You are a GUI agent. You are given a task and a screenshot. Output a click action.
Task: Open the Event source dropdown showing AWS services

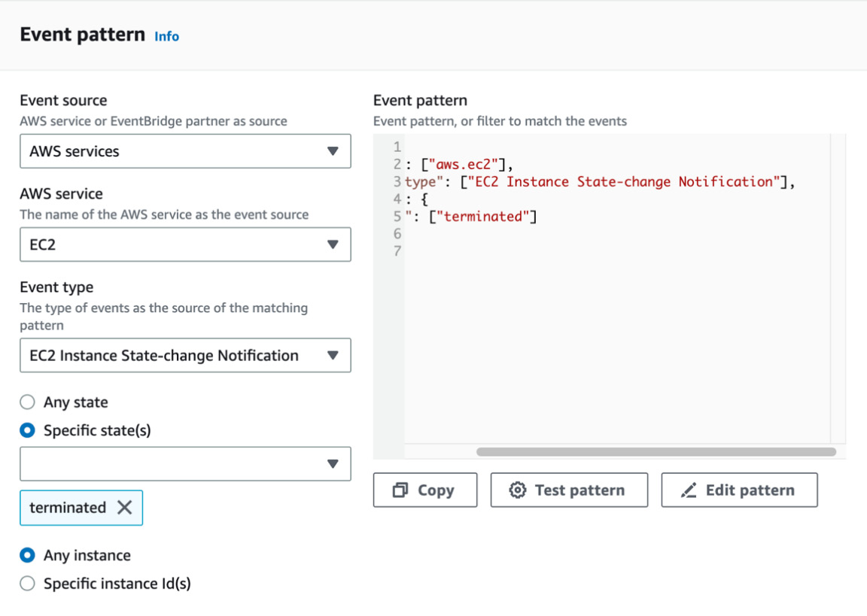pyautogui.click(x=185, y=151)
